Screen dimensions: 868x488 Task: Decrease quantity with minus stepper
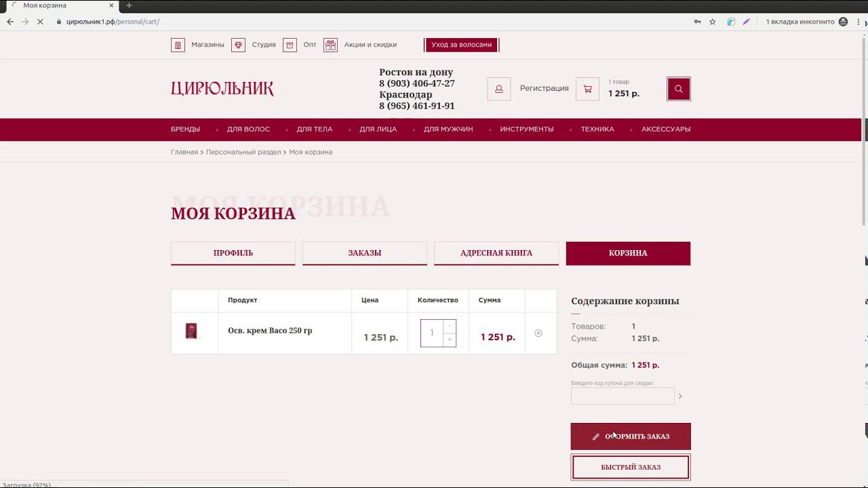(449, 327)
